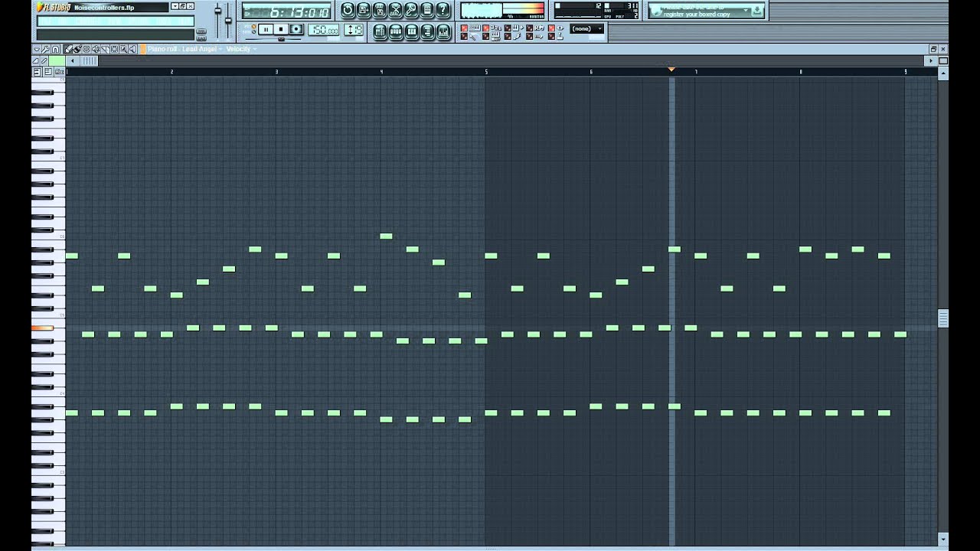
Task: Click the highlighted orange piano key
Action: [42, 328]
